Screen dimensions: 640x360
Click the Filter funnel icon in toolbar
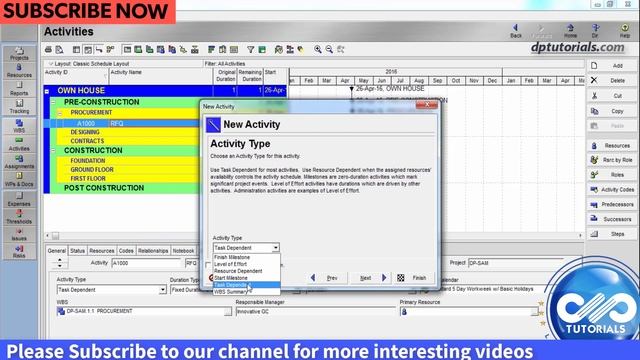click(x=251, y=50)
